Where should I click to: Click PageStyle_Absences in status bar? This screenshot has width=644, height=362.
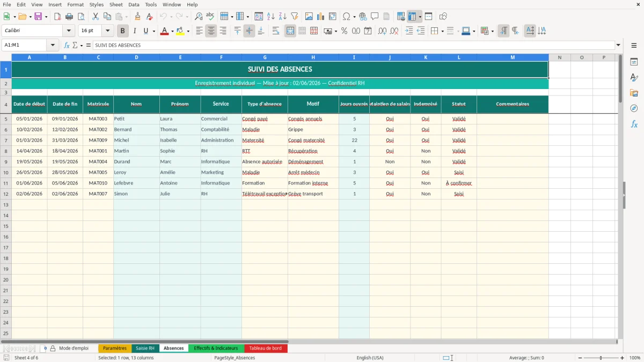point(235,358)
